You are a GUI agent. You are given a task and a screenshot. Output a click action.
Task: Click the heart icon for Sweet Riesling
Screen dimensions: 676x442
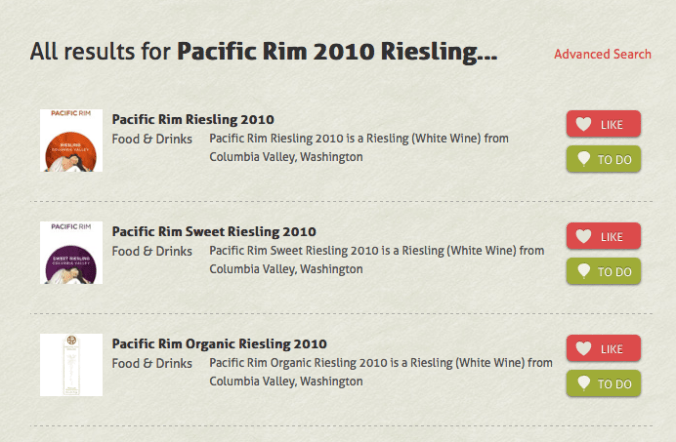click(584, 236)
